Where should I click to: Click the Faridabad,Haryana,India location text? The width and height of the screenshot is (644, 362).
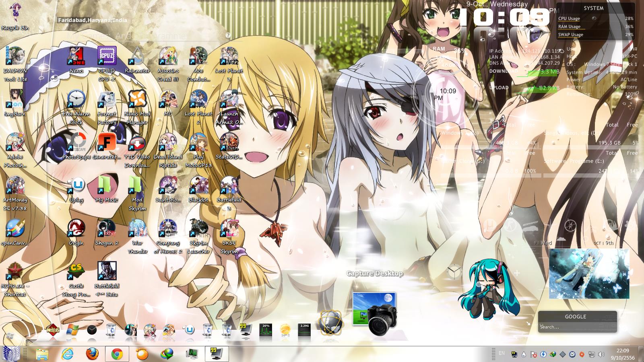(93, 20)
